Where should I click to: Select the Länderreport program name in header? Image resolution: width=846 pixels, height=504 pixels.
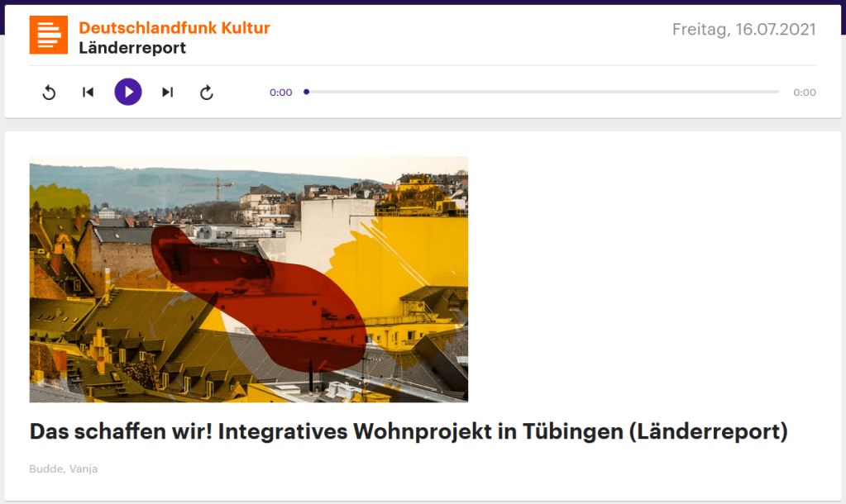pyautogui.click(x=132, y=48)
